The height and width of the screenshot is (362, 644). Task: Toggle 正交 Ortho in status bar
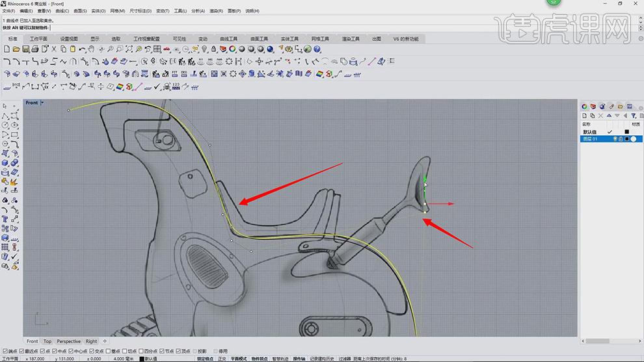pyautogui.click(x=222, y=359)
